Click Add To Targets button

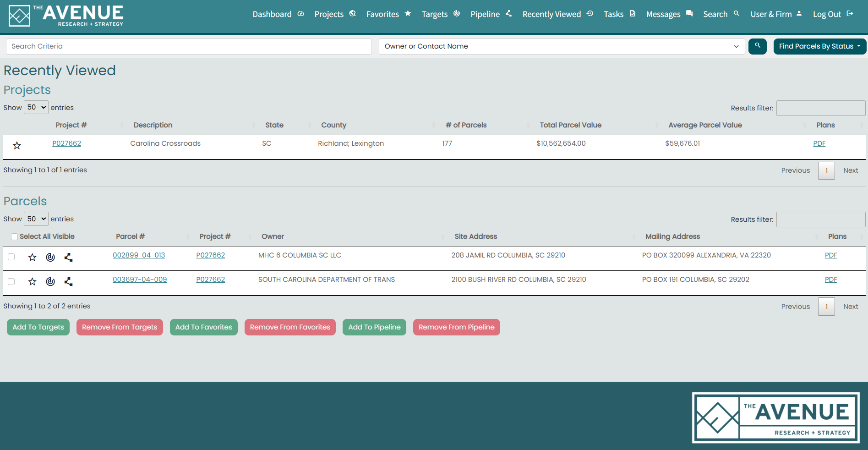pyautogui.click(x=38, y=327)
